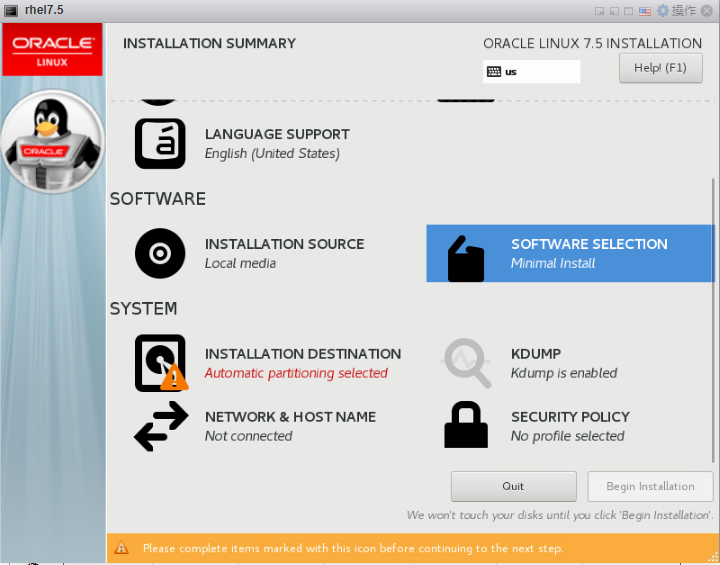Click the keyboard layout icon

(x=494, y=72)
